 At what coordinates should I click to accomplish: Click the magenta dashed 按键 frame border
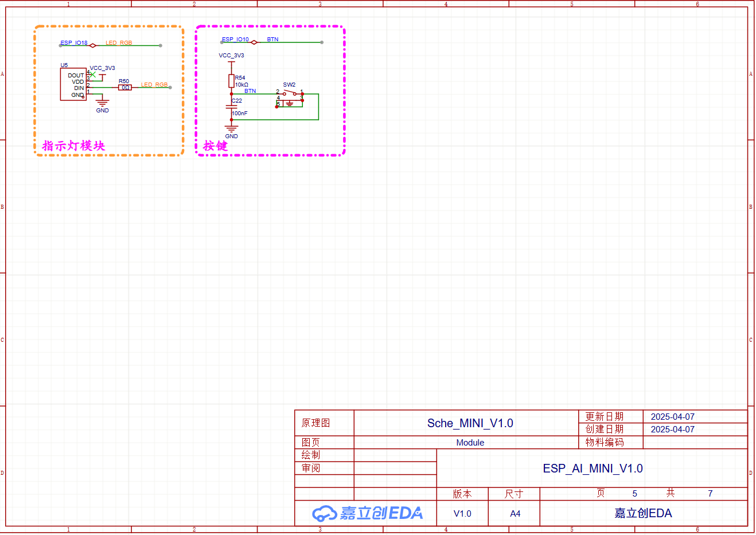pyautogui.click(x=270, y=26)
